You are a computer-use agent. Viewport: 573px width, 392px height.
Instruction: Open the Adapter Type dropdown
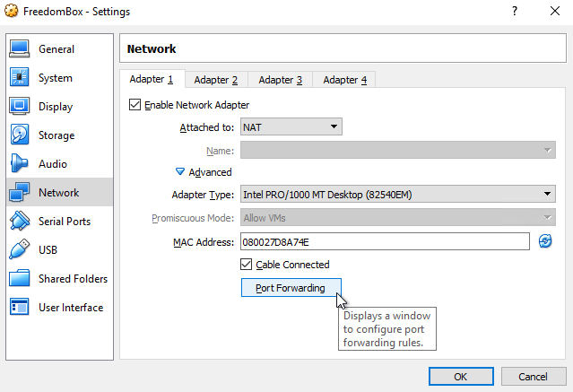click(x=398, y=194)
